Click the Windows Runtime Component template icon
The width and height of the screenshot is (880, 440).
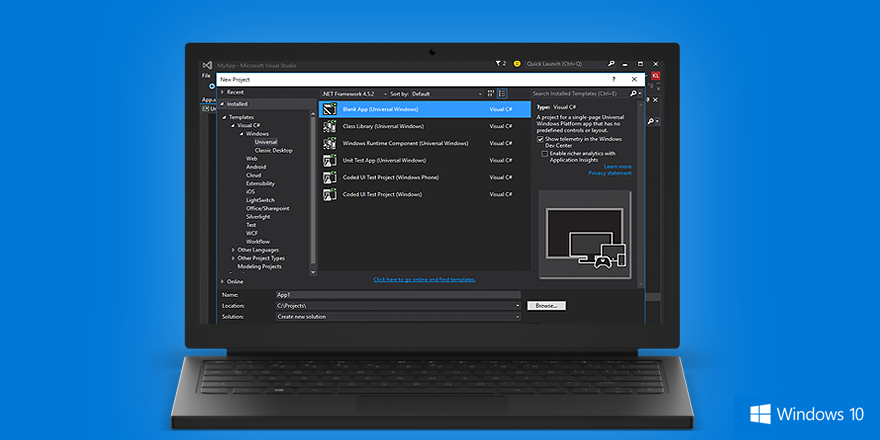(x=330, y=144)
